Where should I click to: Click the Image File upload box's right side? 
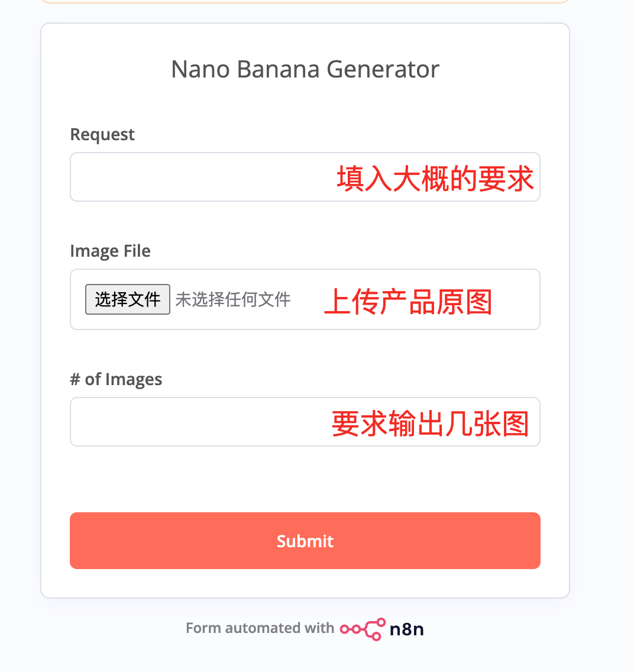coord(517,299)
